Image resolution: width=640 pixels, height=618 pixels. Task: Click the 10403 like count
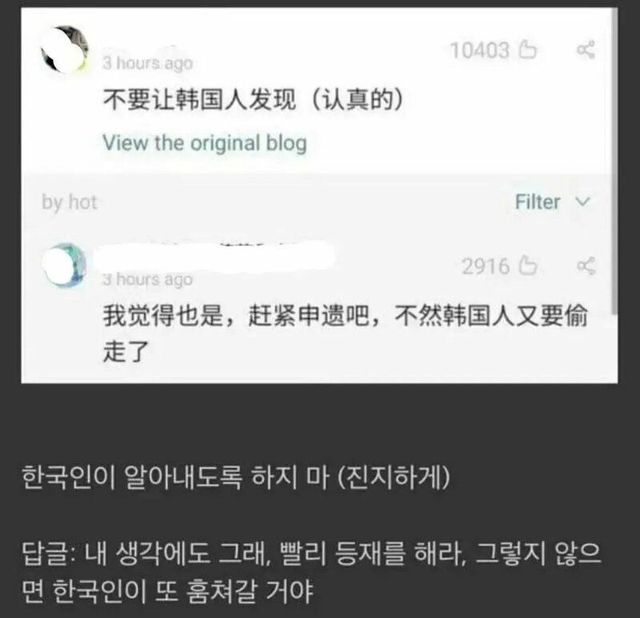(x=480, y=50)
